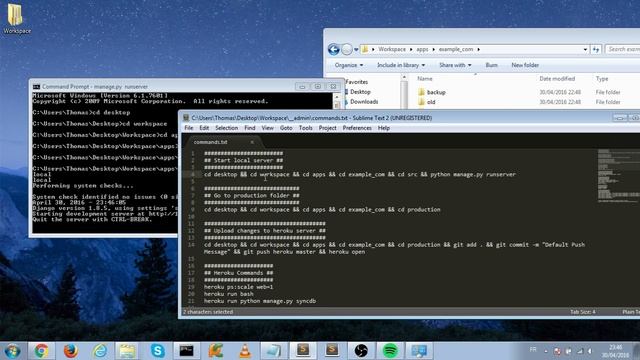Click apps in the Explorer breadcrumb

coord(422,49)
